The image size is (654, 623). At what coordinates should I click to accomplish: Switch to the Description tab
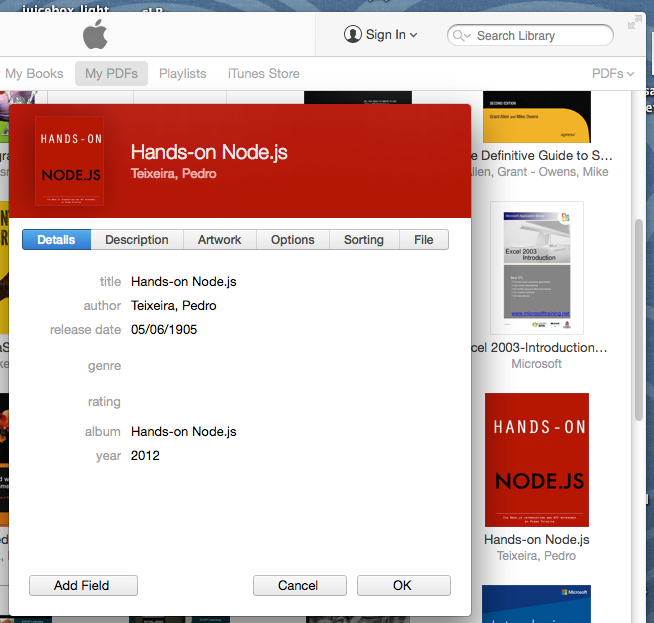tap(137, 240)
